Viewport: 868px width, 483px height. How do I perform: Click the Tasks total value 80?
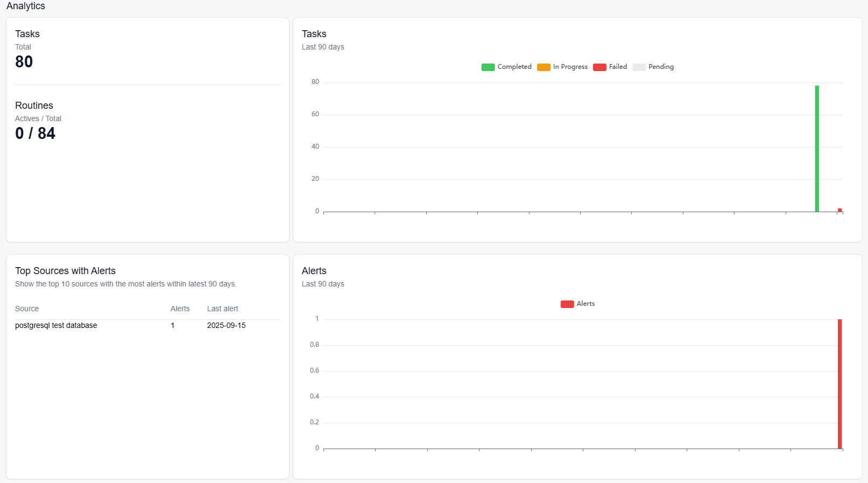pos(24,62)
